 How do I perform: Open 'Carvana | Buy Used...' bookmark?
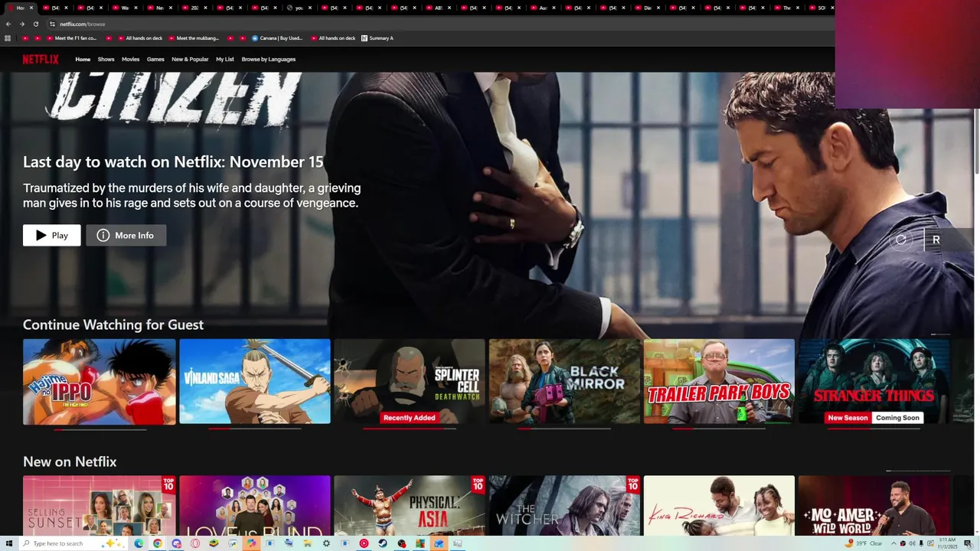coord(277,38)
